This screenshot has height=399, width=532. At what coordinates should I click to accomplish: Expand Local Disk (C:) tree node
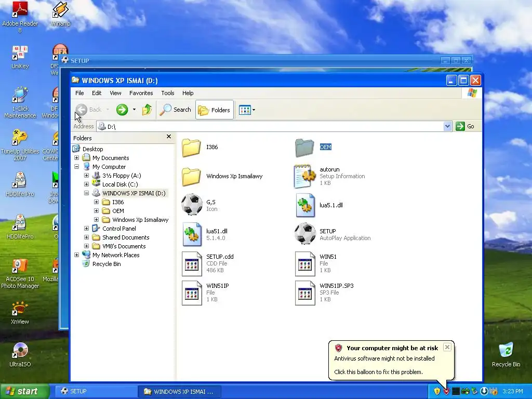87,184
